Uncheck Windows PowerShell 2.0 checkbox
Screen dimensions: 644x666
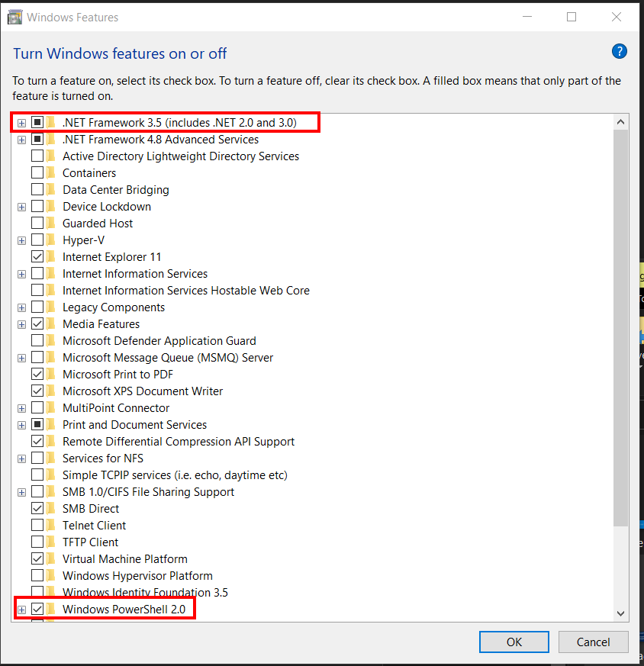[37, 609]
